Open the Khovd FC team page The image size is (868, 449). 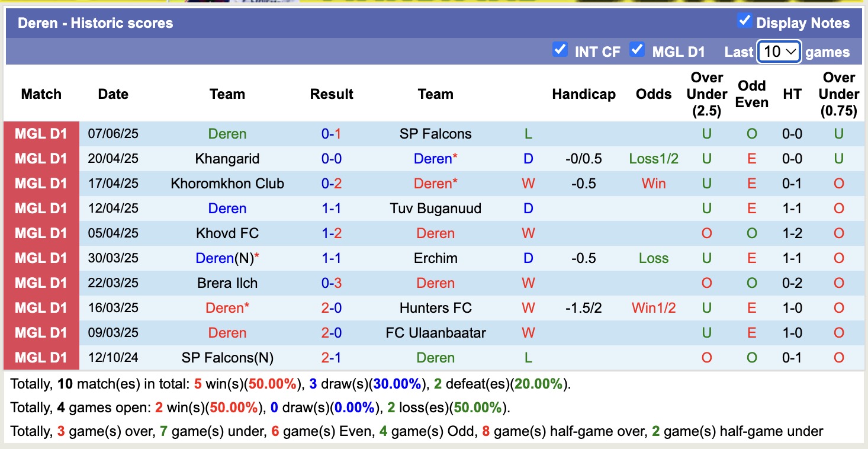tap(227, 233)
